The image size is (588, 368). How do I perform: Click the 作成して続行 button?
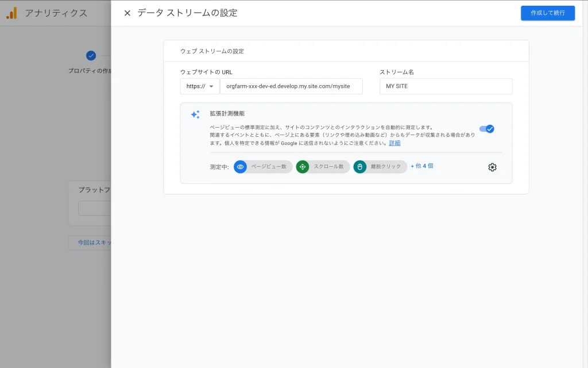pos(547,13)
